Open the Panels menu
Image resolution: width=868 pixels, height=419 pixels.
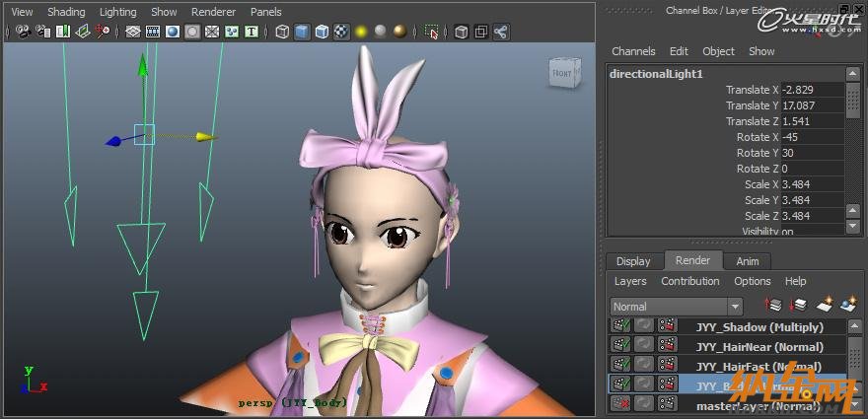pyautogui.click(x=265, y=12)
